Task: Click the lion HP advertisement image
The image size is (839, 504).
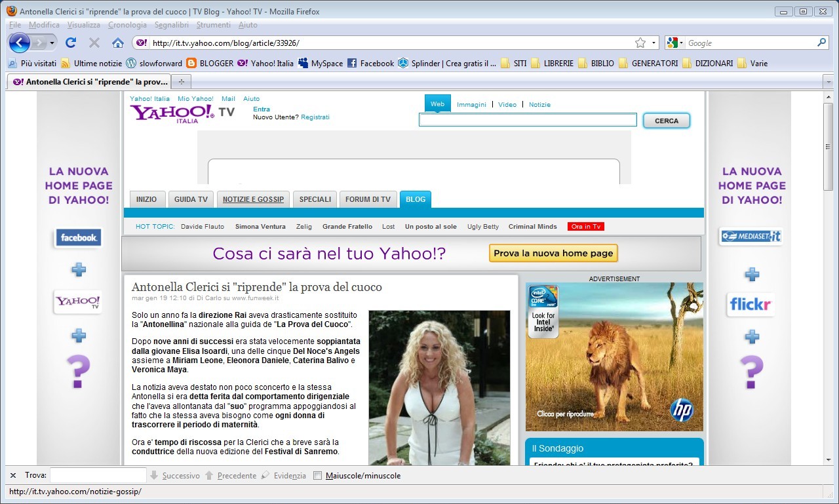Action: [614, 357]
